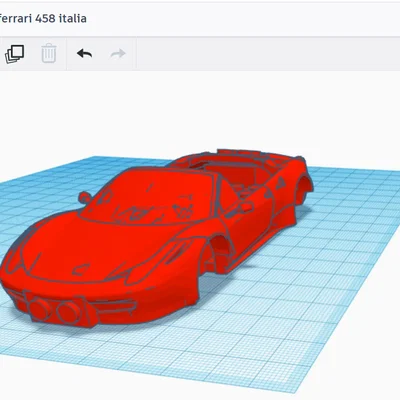This screenshot has height=400, width=400.
Task: Click the Delete trash can icon
Action: [x=49, y=53]
